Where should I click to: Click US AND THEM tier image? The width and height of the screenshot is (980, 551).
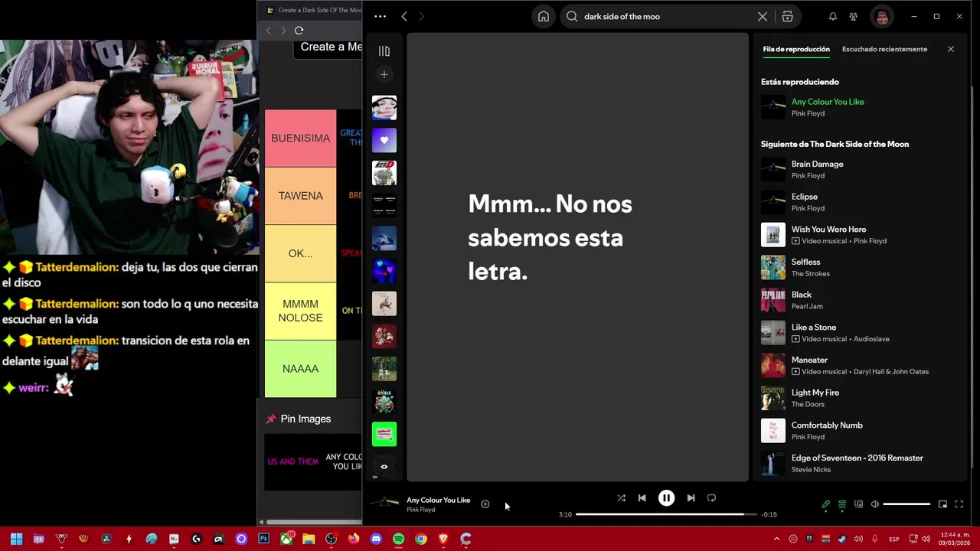(292, 462)
